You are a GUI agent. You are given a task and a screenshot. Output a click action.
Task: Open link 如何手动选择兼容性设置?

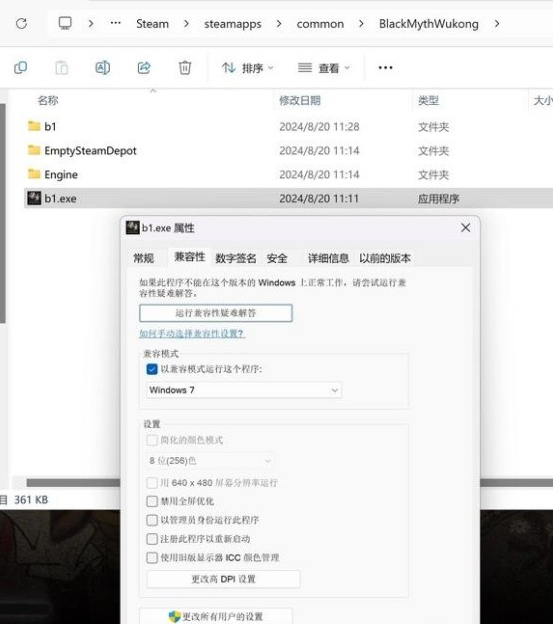[x=191, y=333]
